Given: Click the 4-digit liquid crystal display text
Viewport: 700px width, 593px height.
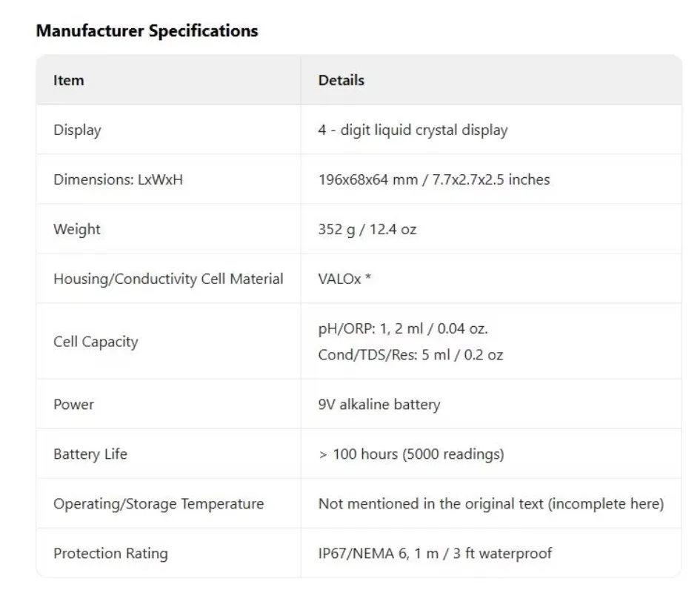Looking at the screenshot, I should [413, 130].
